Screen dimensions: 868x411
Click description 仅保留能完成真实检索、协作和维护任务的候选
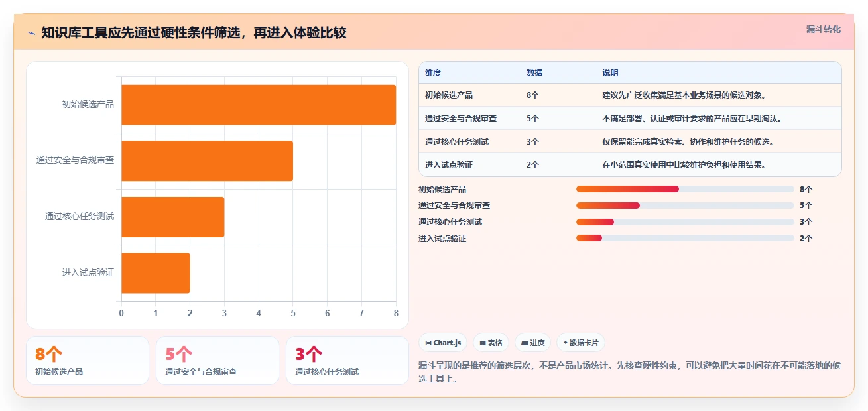(x=688, y=142)
